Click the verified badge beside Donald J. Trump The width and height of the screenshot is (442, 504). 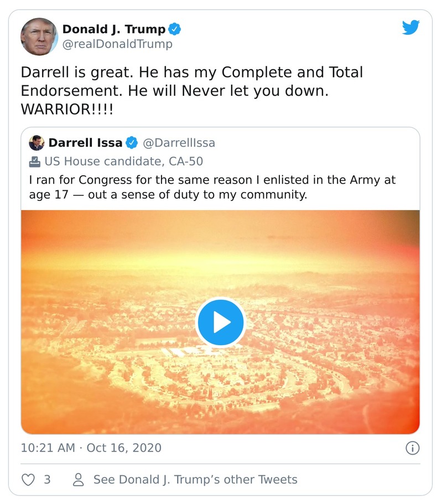click(175, 29)
